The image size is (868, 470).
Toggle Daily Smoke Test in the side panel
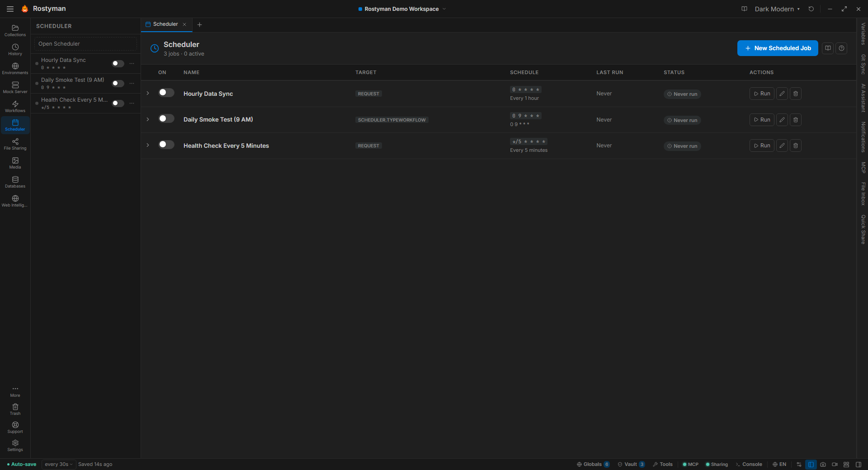pyautogui.click(x=118, y=84)
